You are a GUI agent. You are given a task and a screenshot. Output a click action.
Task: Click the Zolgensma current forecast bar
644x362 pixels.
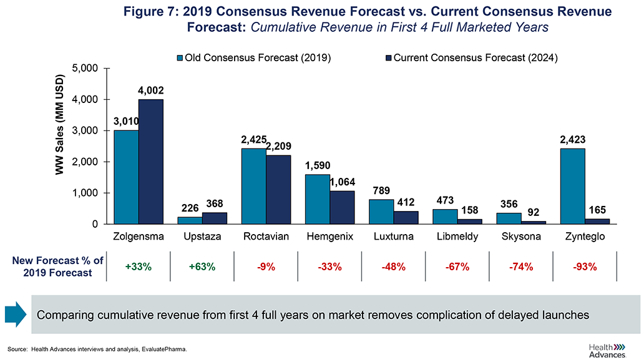tap(151, 162)
